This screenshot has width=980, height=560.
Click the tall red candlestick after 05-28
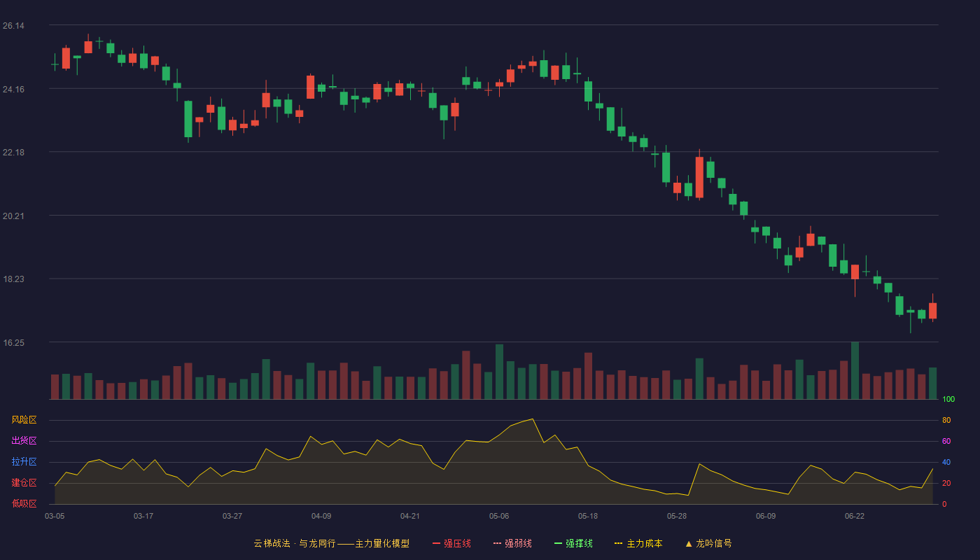pos(699,177)
